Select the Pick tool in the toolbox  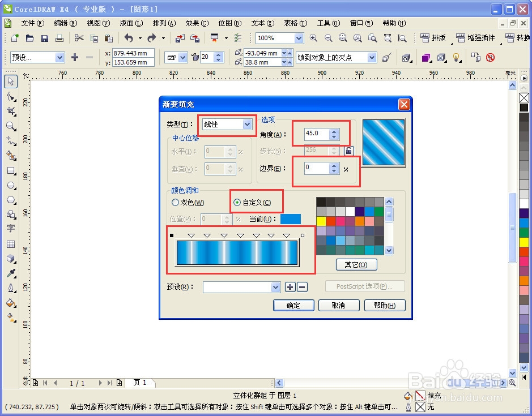(11, 82)
